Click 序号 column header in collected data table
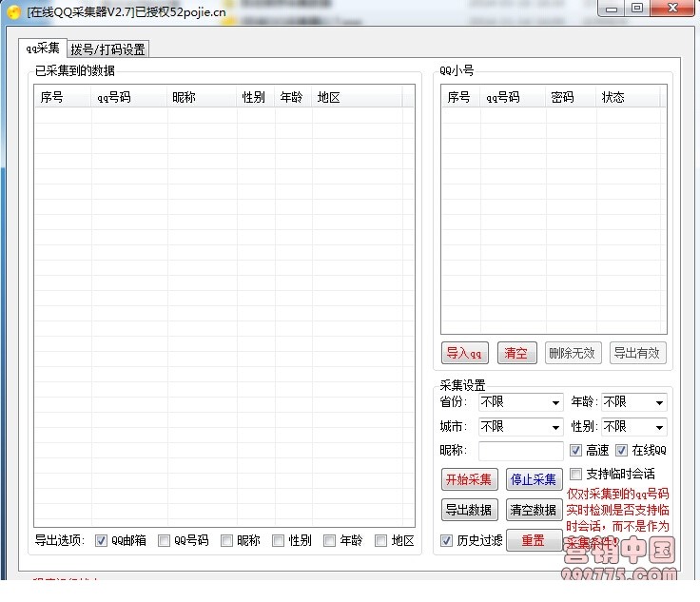 click(63, 97)
